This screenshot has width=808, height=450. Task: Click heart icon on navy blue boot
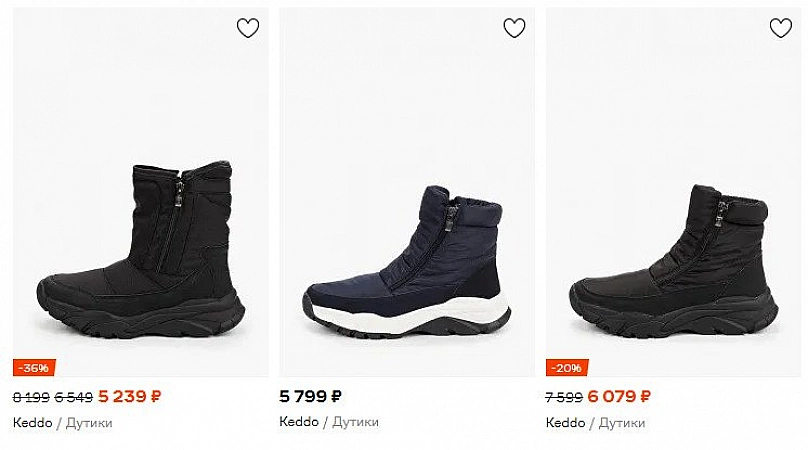click(x=514, y=29)
